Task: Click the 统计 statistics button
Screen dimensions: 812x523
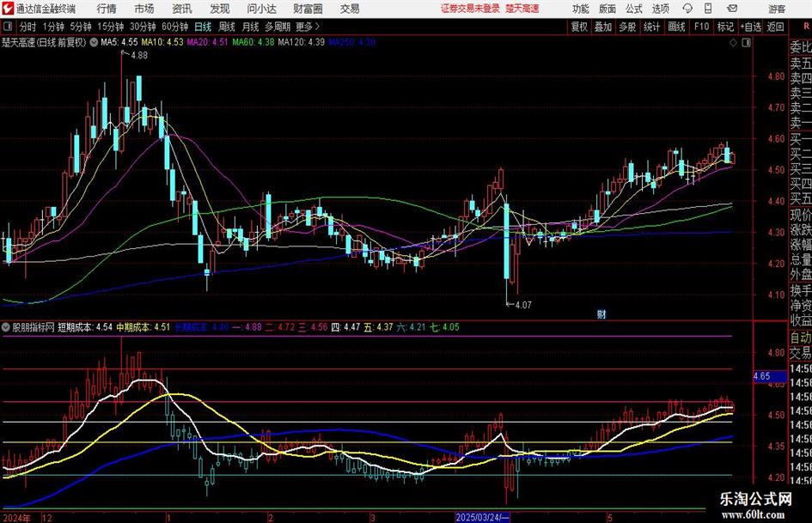Action: point(651,27)
